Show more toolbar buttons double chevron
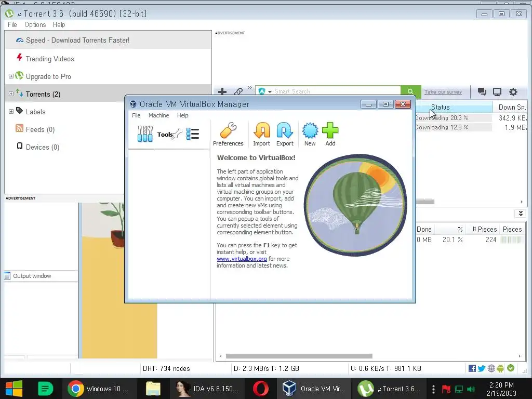Viewport: 532px width, 399px height. click(x=250, y=87)
